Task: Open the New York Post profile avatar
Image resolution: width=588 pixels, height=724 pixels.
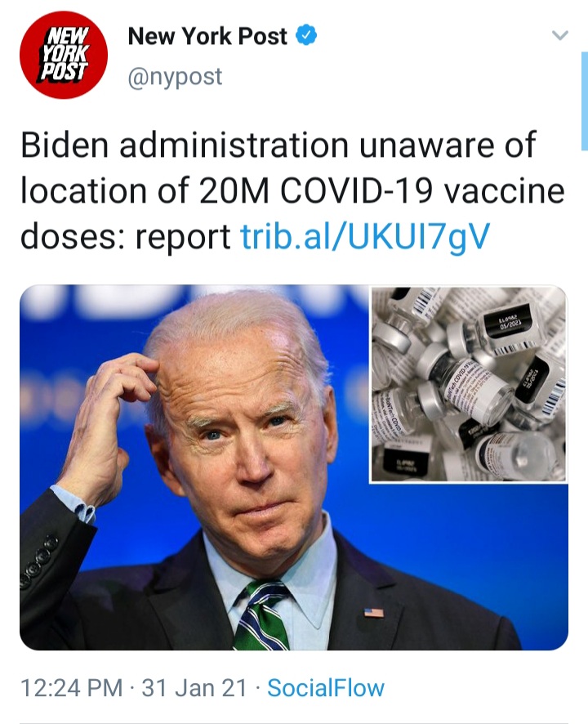Action: (x=64, y=55)
